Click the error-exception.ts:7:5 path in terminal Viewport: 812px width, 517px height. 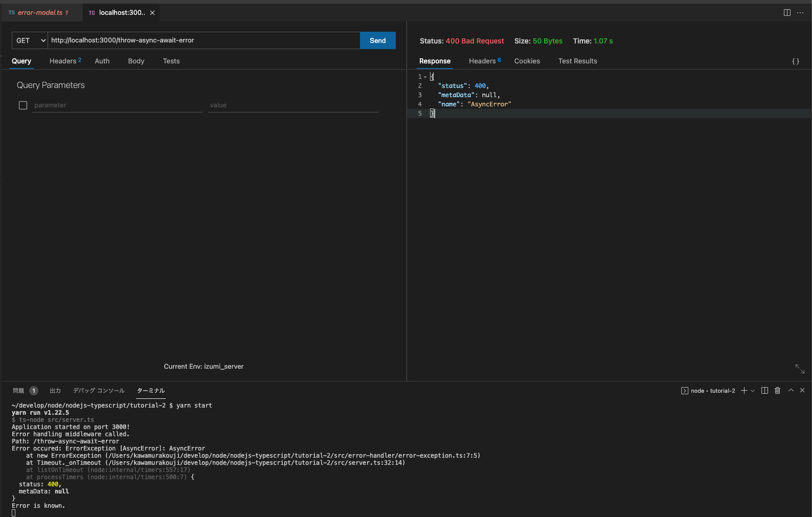293,456
